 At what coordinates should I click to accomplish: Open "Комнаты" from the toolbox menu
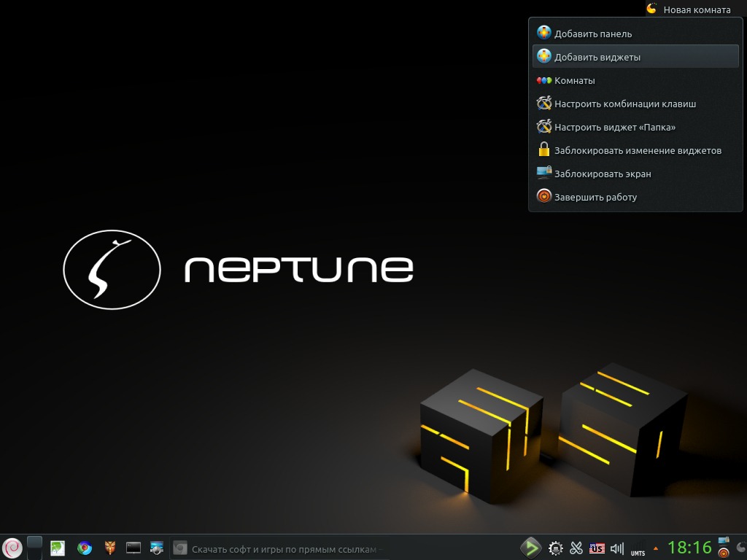point(635,80)
